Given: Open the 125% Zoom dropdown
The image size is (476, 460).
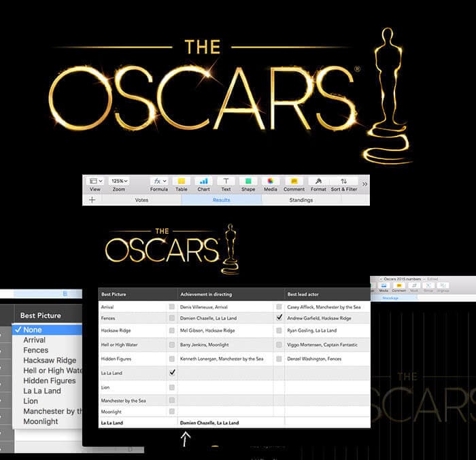Looking at the screenshot, I should 119,181.
